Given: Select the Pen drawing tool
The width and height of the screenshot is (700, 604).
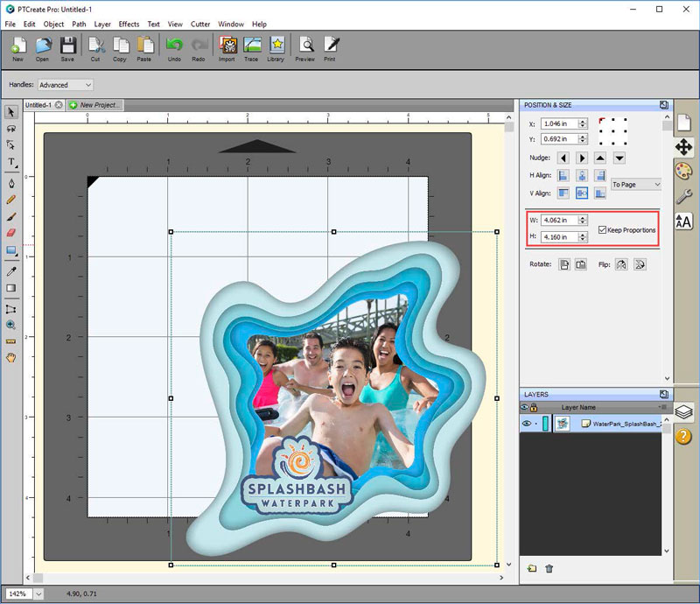Looking at the screenshot, I should coord(11,183).
